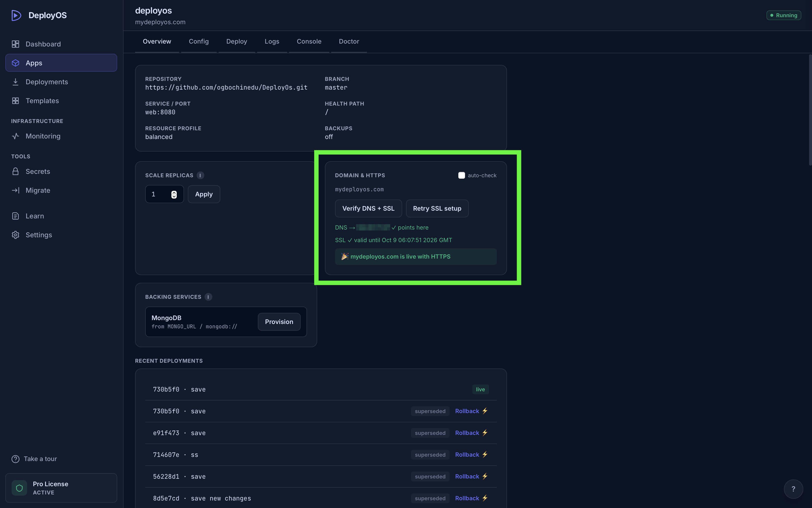Click lightning icon on 56228d1 row
The height and width of the screenshot is (508, 812).
click(x=485, y=477)
